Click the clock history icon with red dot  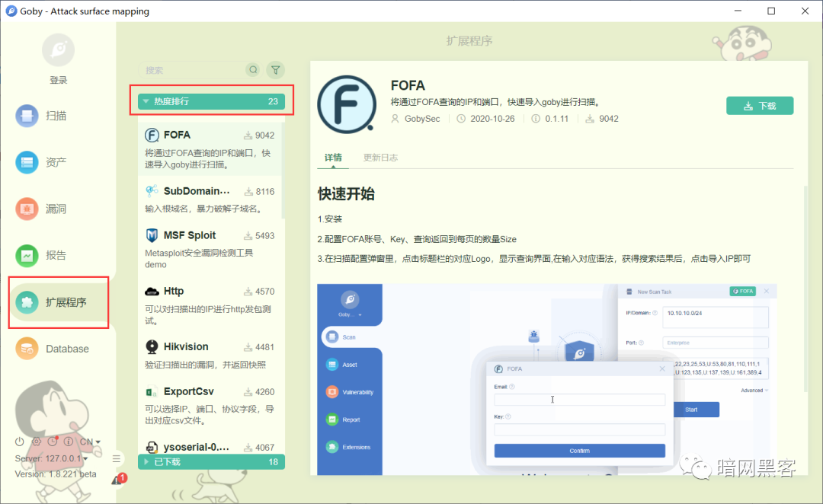coord(53,442)
